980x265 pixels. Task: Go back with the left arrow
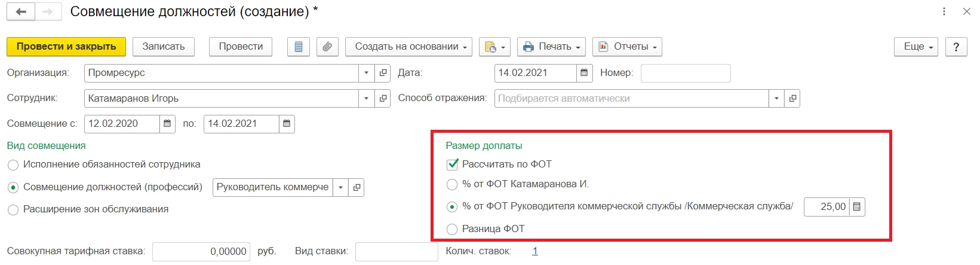coord(21,12)
